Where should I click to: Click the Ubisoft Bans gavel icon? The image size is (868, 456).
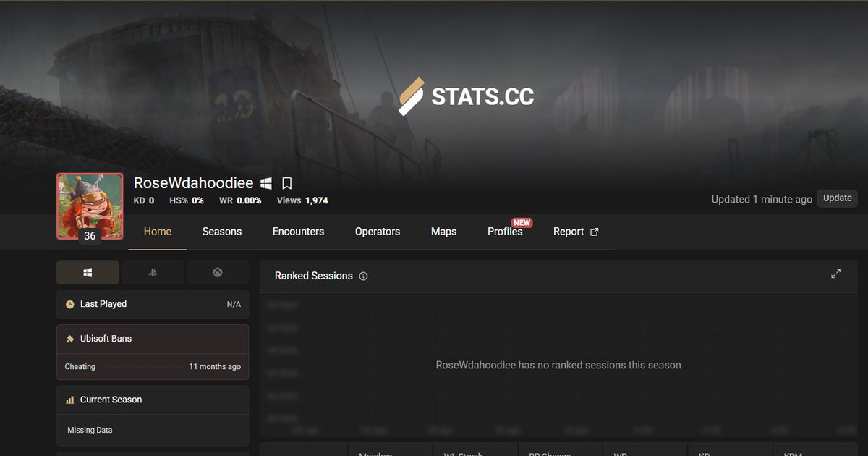pyautogui.click(x=70, y=339)
